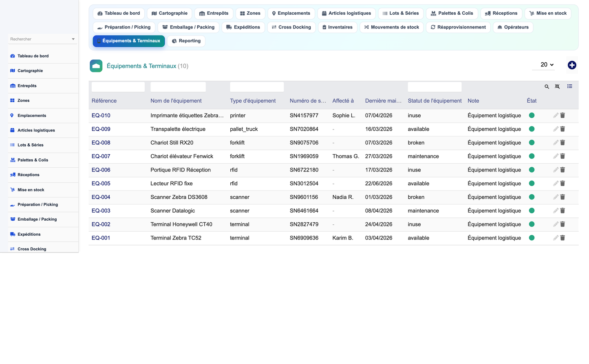Click the Thomas G. assignee cell
The width and height of the screenshot is (589, 364).
(x=346, y=156)
